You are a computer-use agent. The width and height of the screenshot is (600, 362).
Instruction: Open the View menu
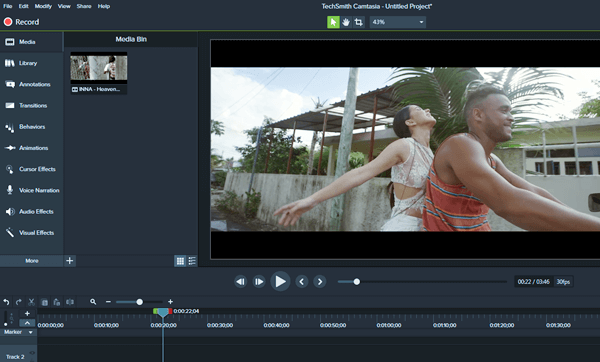click(64, 6)
